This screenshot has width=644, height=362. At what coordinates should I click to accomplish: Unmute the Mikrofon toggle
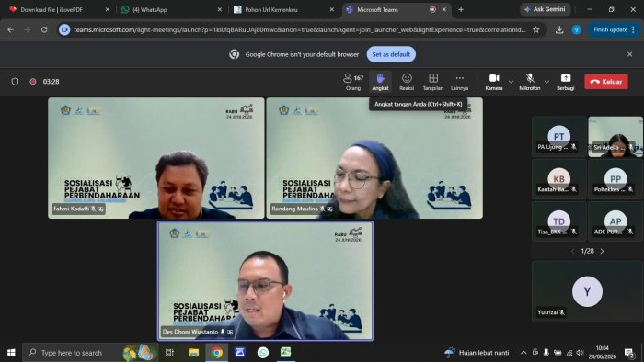tap(530, 82)
